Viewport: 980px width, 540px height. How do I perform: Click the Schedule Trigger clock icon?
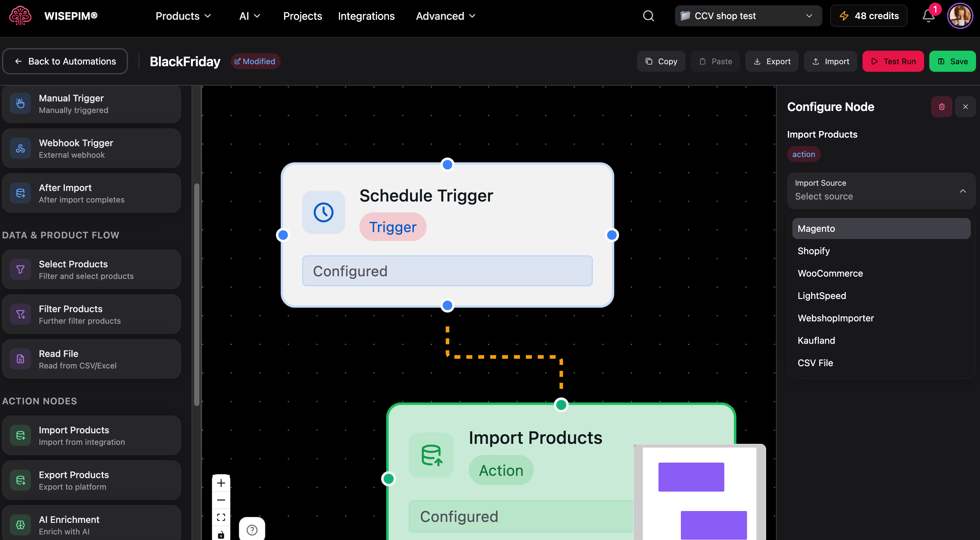tap(323, 212)
